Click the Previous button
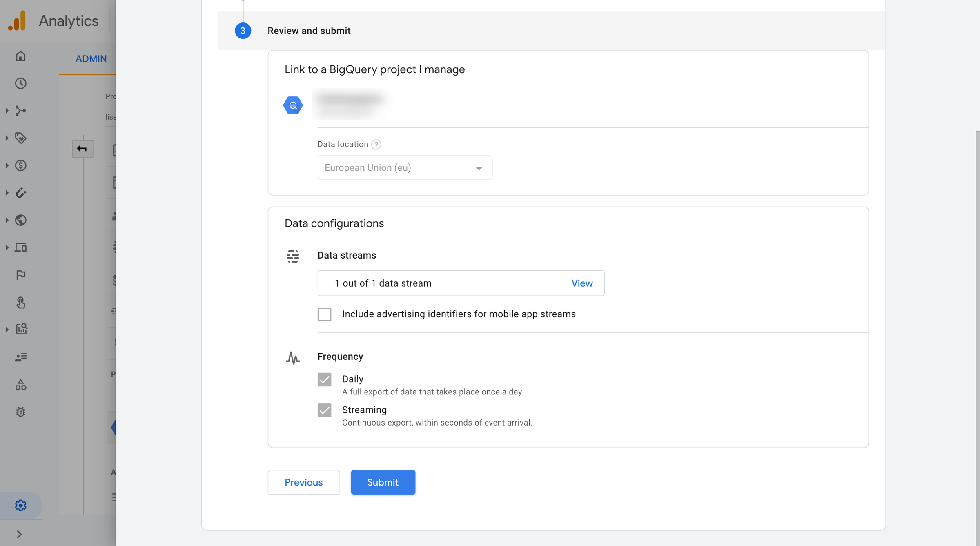 click(303, 482)
